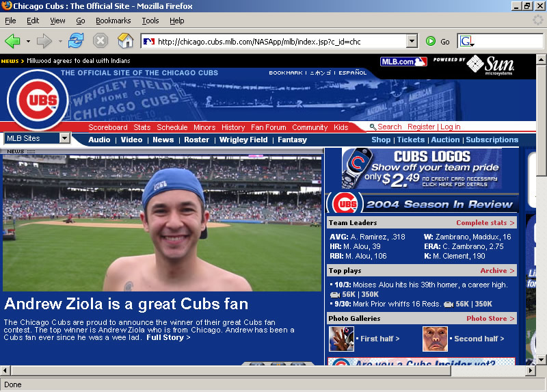Open the MLB Sites dropdown
The width and height of the screenshot is (547, 392).
[38, 138]
